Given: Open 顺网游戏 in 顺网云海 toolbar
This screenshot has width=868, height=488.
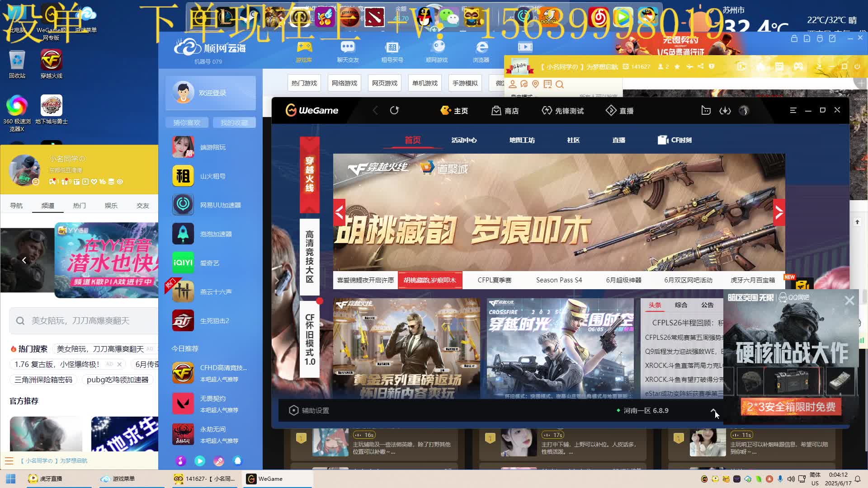Looking at the screenshot, I should pos(437,52).
